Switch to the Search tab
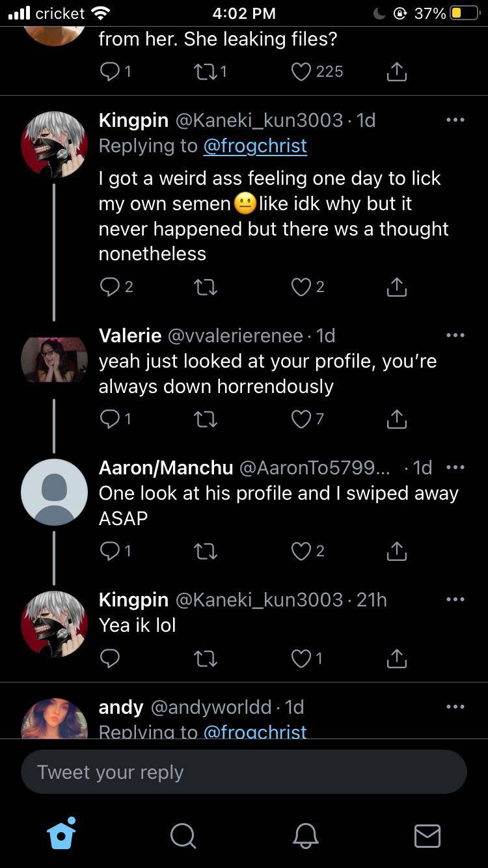The height and width of the screenshot is (868, 488). (x=183, y=835)
